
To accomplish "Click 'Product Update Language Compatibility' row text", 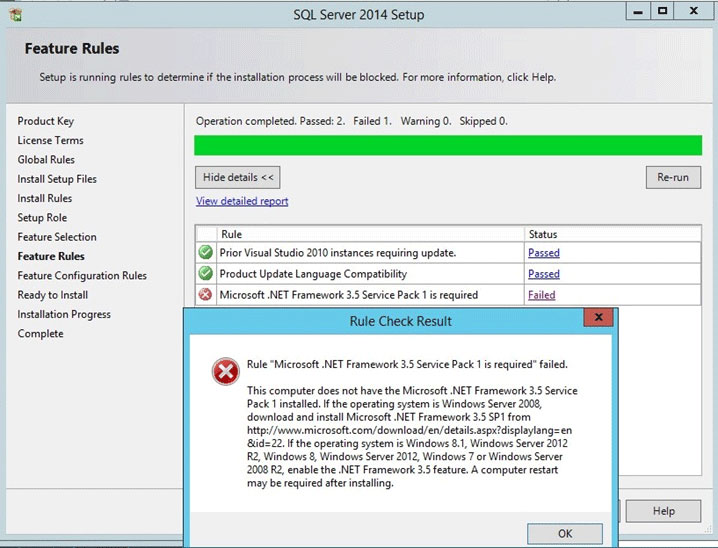I will (313, 274).
